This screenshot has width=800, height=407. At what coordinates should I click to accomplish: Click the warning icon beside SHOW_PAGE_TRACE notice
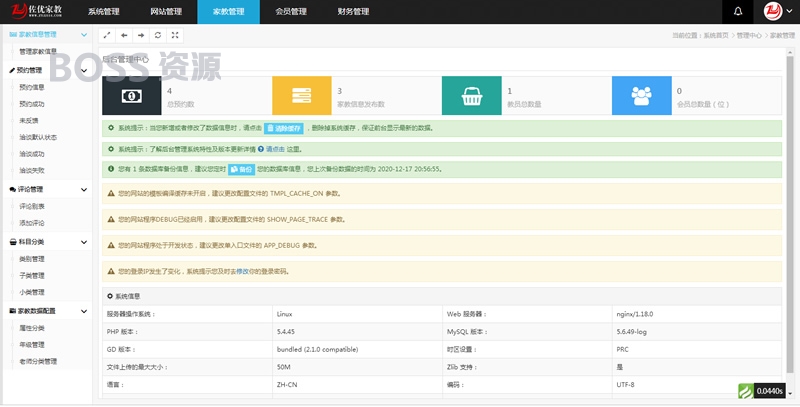pos(111,219)
